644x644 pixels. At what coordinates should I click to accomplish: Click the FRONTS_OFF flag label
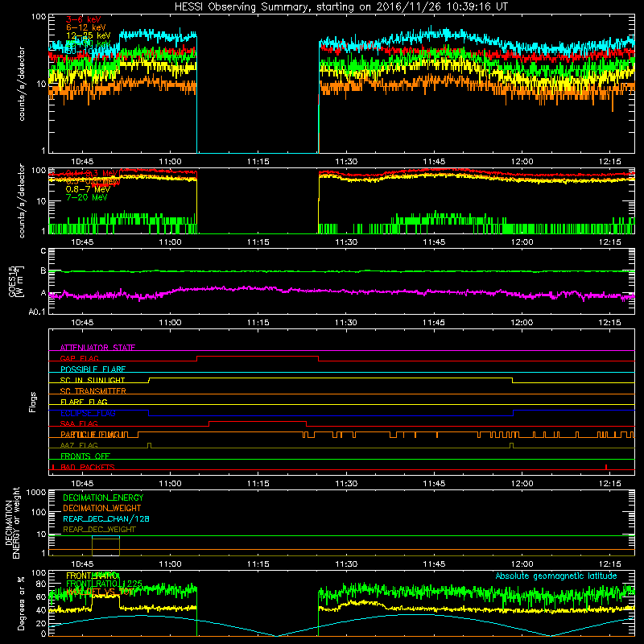tap(85, 456)
